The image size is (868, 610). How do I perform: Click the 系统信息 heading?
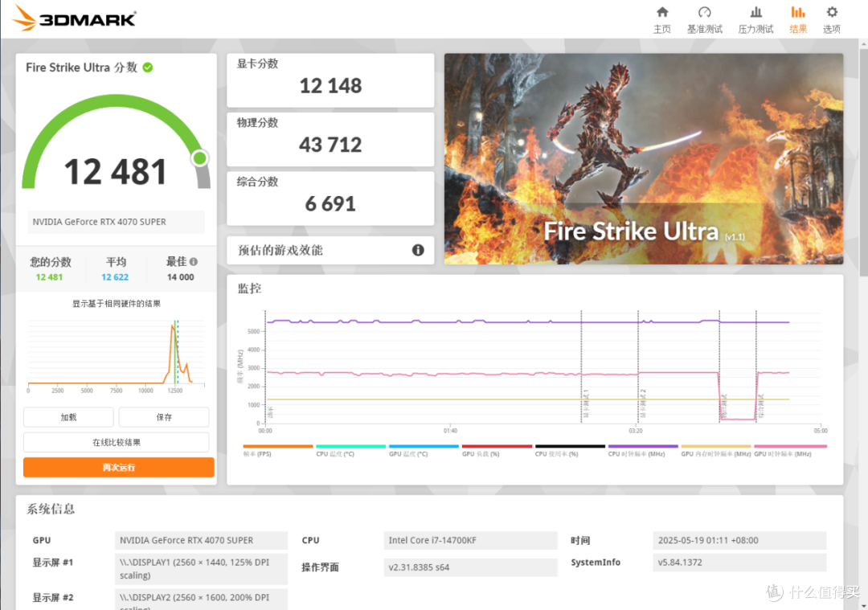(x=51, y=509)
